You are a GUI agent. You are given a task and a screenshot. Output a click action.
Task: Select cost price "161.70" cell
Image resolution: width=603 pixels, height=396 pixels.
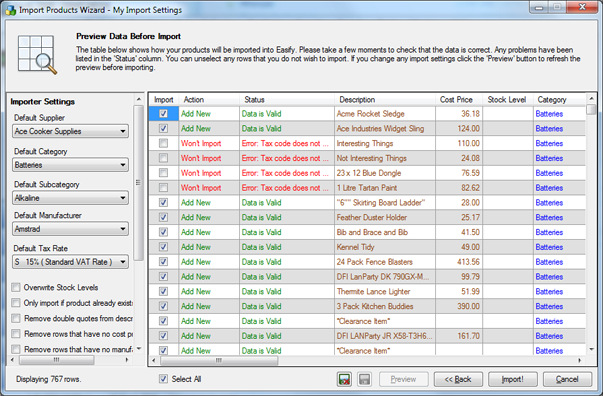click(459, 336)
